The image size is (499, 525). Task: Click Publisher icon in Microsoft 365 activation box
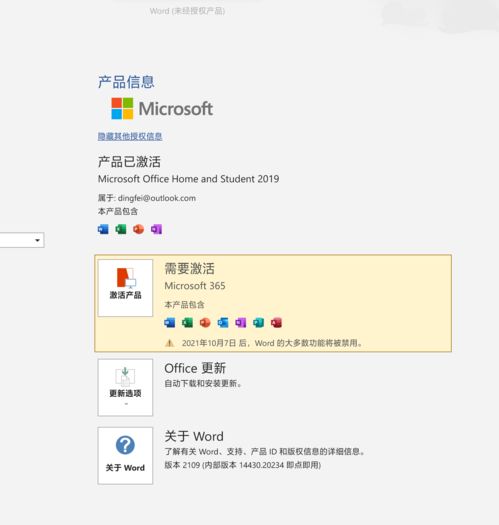click(x=258, y=323)
